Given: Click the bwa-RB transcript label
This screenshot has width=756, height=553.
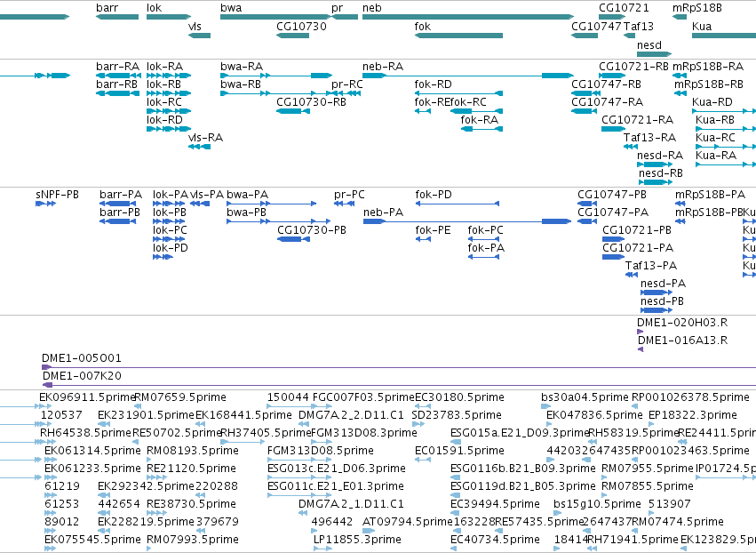Looking at the screenshot, I should [x=241, y=84].
